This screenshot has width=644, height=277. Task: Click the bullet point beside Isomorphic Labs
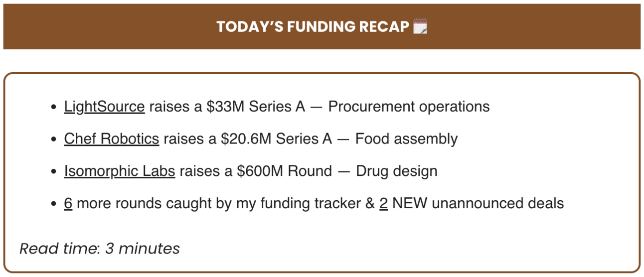tap(53, 171)
